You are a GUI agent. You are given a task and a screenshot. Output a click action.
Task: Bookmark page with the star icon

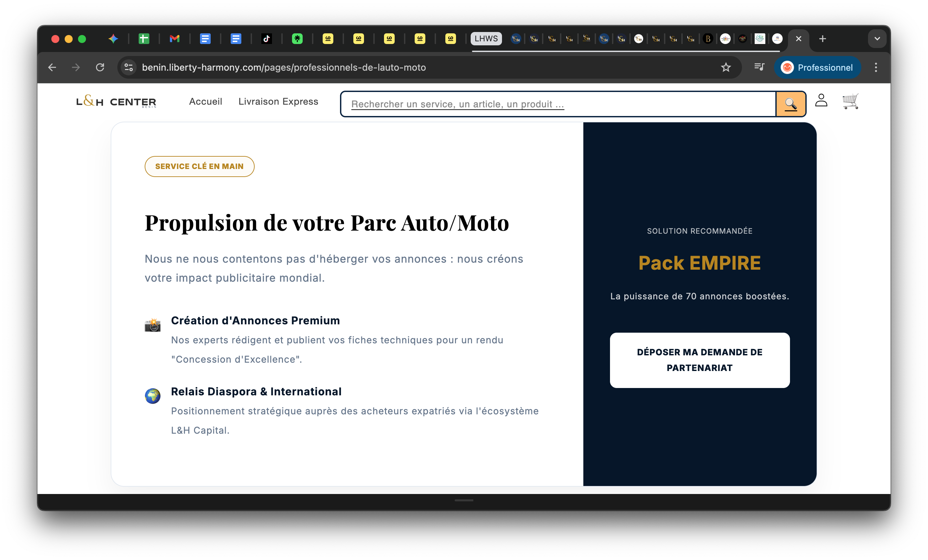(x=726, y=67)
